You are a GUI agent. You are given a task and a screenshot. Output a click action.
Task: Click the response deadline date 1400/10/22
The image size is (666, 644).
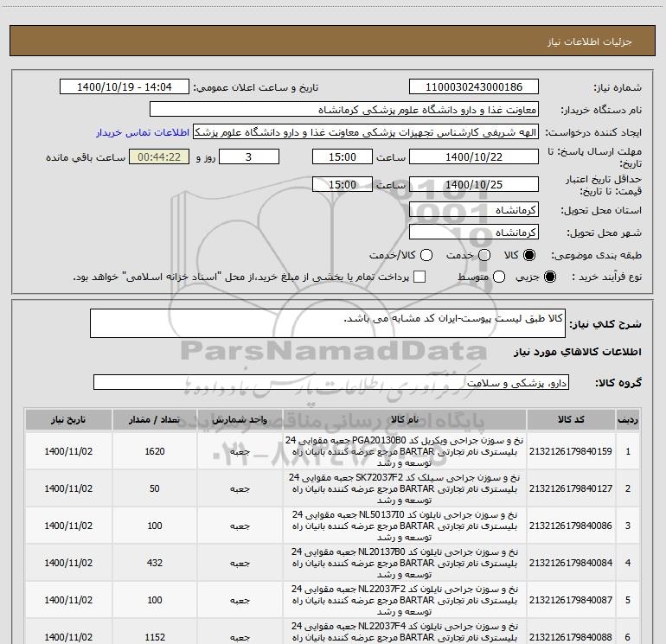(474, 156)
